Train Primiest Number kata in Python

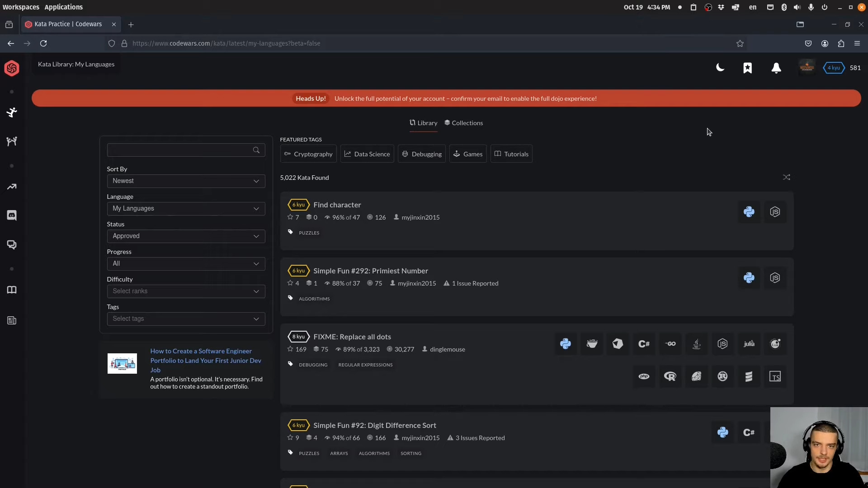coord(749,278)
